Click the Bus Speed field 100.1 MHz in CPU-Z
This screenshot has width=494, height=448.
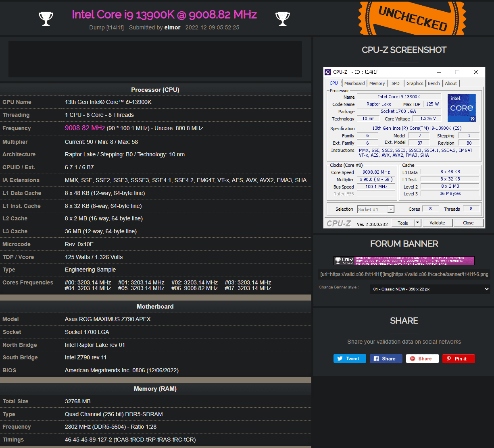coord(376,187)
